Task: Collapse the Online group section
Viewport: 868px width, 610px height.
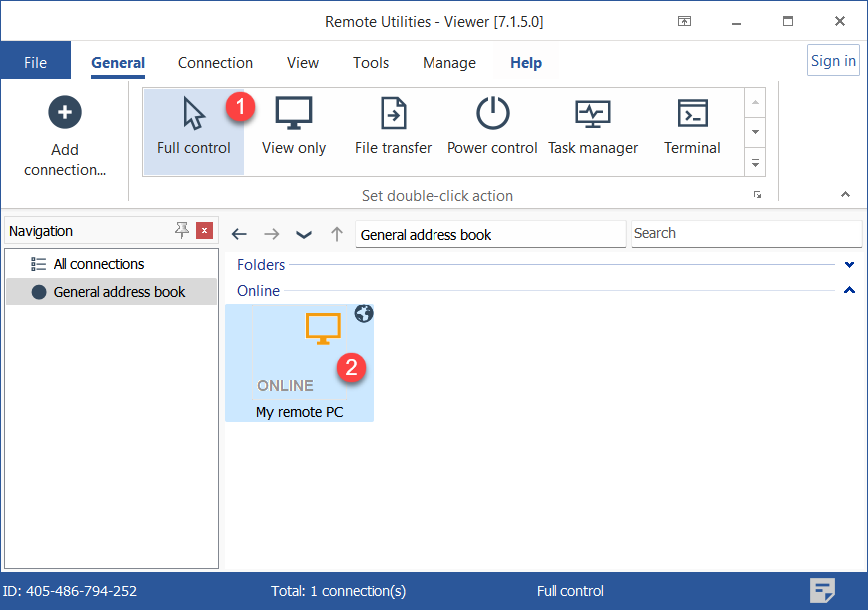Action: [849, 291]
